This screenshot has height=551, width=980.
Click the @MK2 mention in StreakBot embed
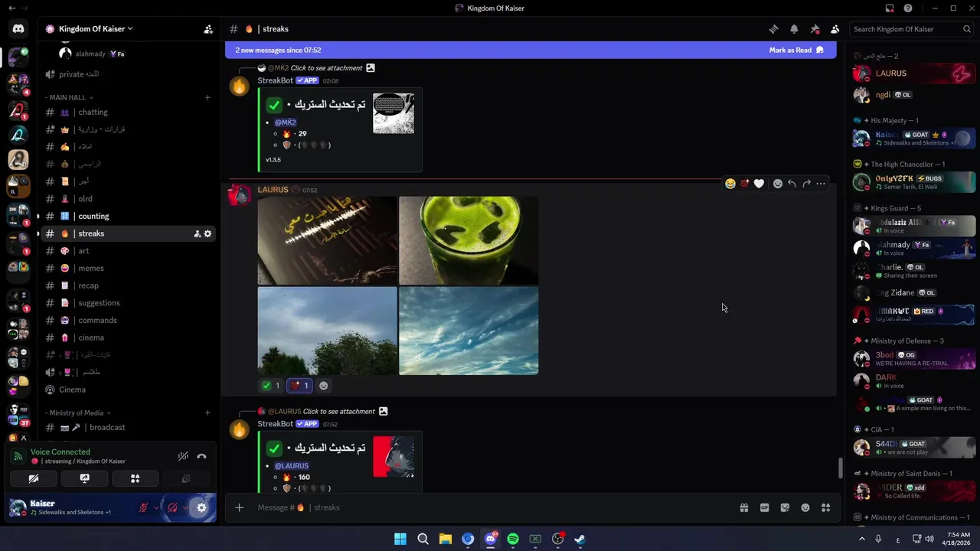286,122
